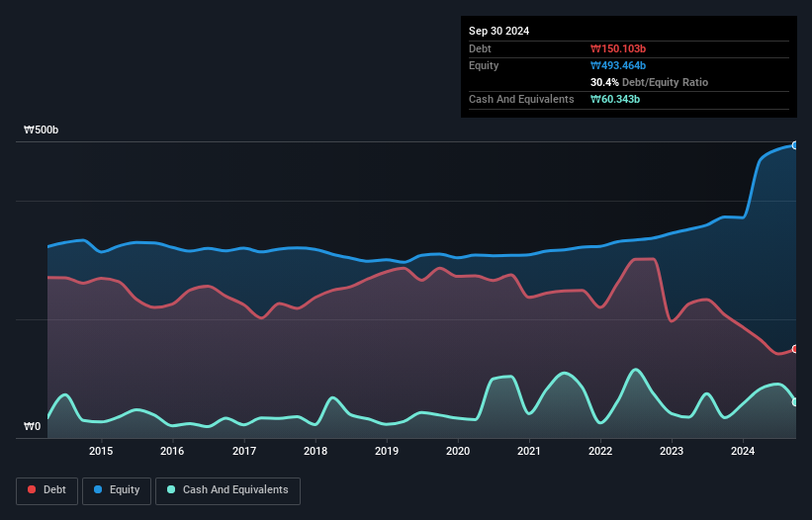Click the 2024 x-axis label
This screenshot has width=812, height=520.
click(x=743, y=451)
